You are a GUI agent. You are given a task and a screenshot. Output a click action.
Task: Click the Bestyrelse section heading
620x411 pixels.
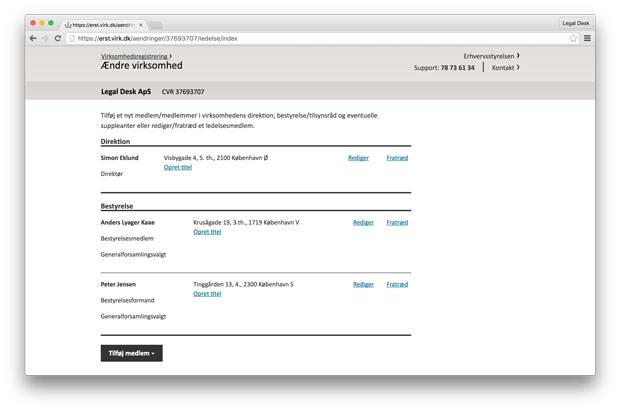click(x=117, y=206)
